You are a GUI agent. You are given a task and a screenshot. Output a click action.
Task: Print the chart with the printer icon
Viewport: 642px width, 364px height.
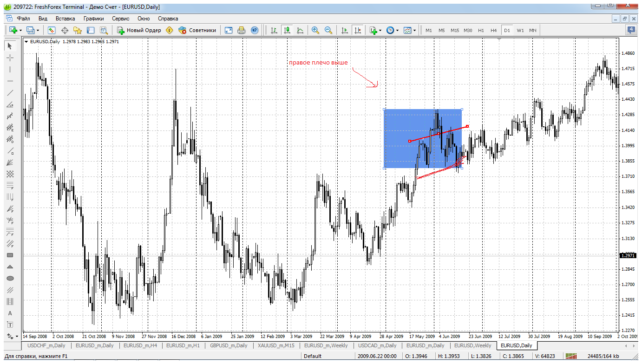pyautogui.click(x=241, y=30)
